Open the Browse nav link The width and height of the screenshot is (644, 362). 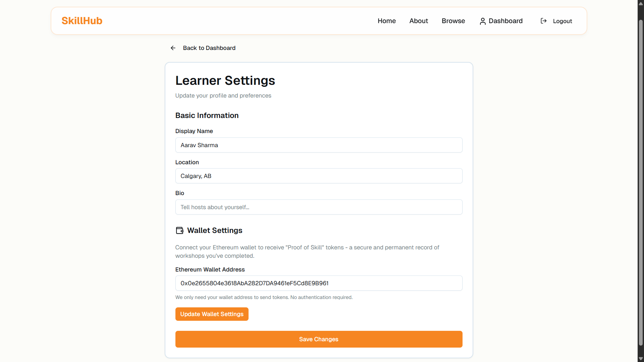click(453, 21)
